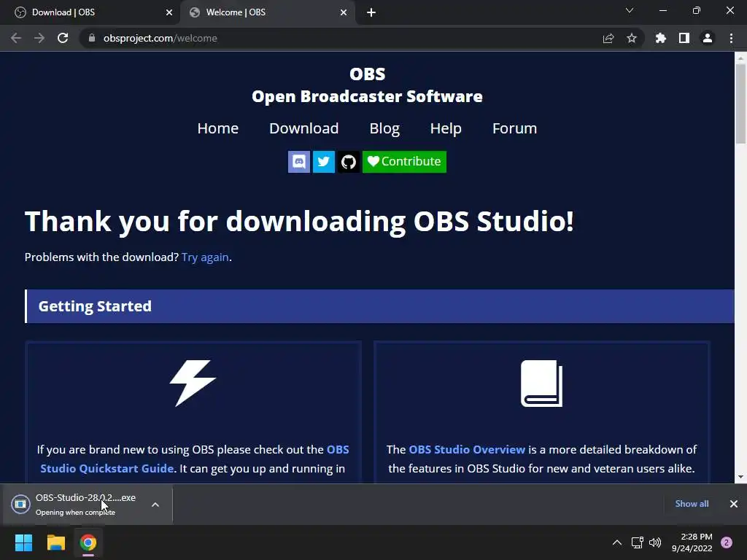This screenshot has height=560, width=747.
Task: Click the book overview icon
Action: (542, 384)
